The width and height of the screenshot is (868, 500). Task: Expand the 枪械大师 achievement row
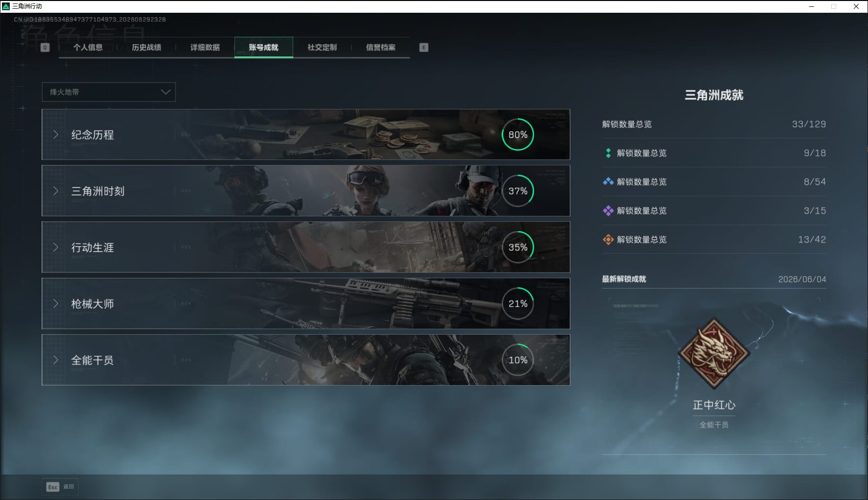pos(306,304)
